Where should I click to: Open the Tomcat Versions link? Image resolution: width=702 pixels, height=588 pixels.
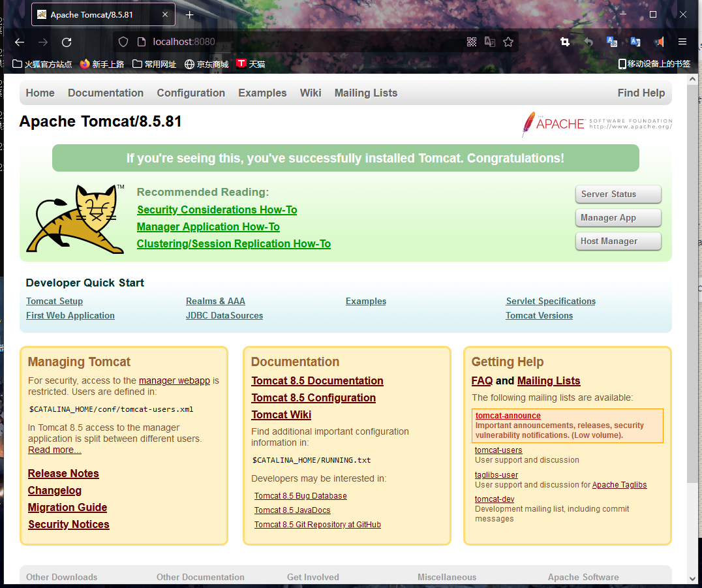[x=539, y=315]
